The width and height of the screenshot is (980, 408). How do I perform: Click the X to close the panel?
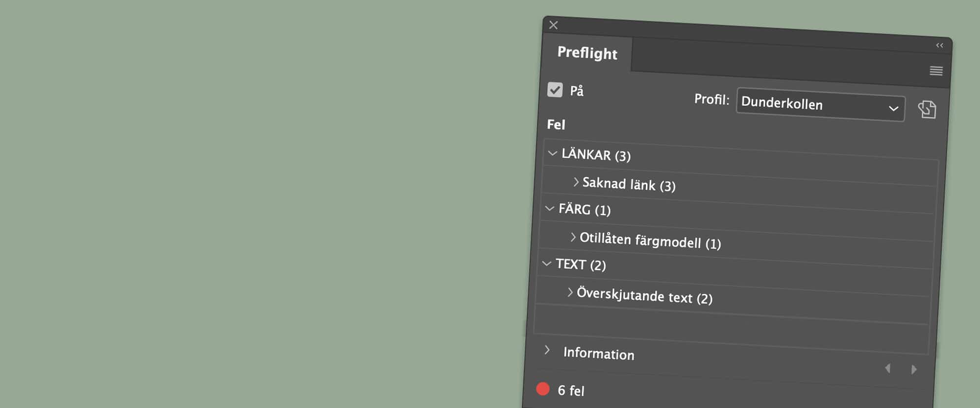(554, 24)
